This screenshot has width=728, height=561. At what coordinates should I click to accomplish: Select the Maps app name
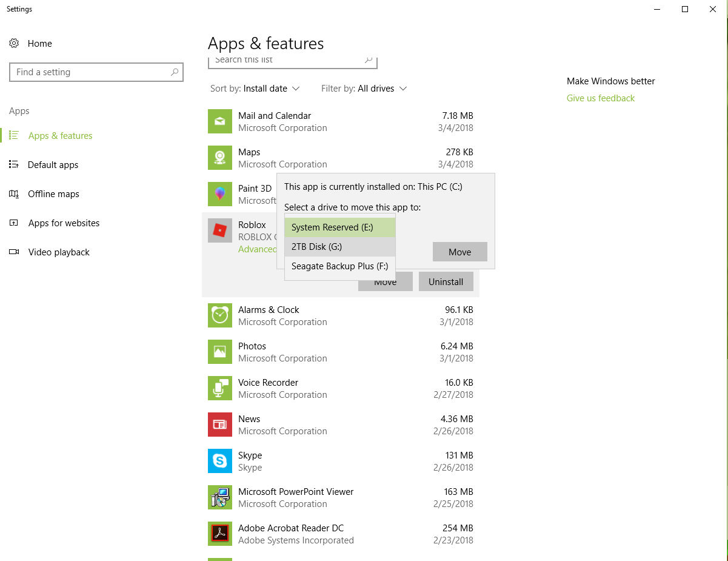pos(249,152)
